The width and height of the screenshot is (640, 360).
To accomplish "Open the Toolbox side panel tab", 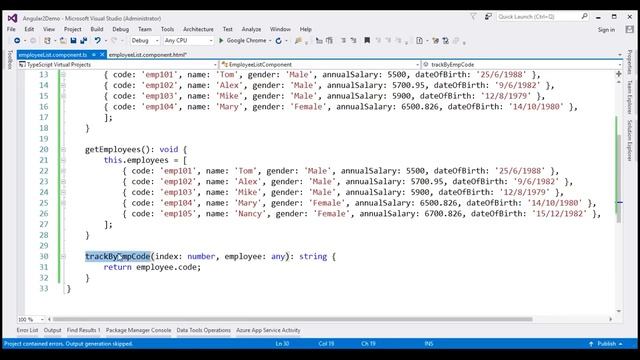I will 10,60.
